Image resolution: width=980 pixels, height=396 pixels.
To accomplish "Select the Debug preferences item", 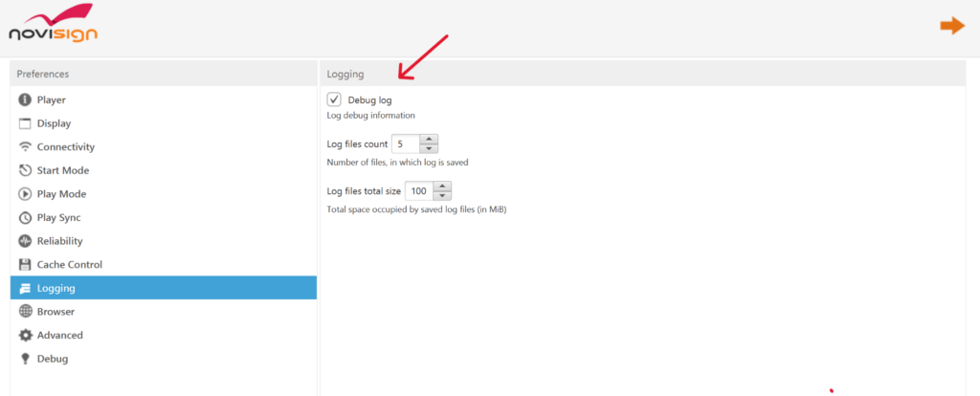I will 52,359.
